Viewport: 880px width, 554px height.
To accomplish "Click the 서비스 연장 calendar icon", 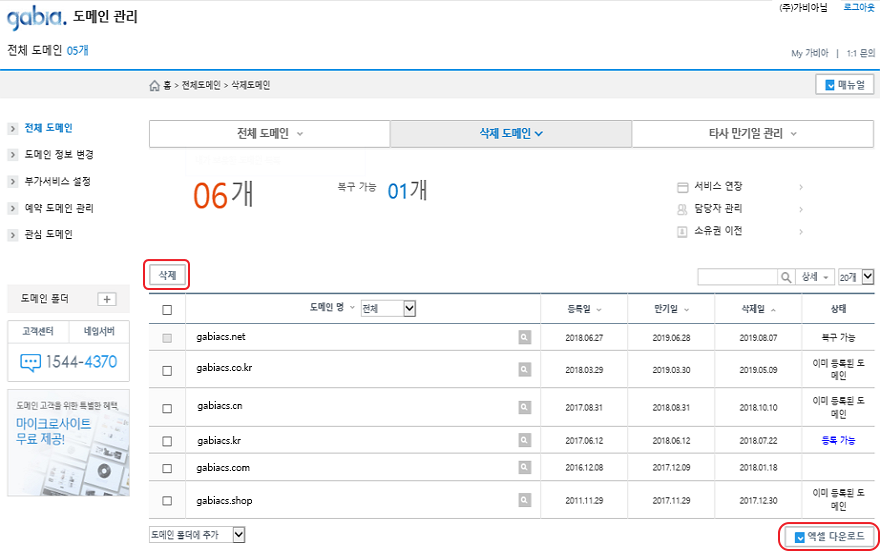I will tap(682, 187).
